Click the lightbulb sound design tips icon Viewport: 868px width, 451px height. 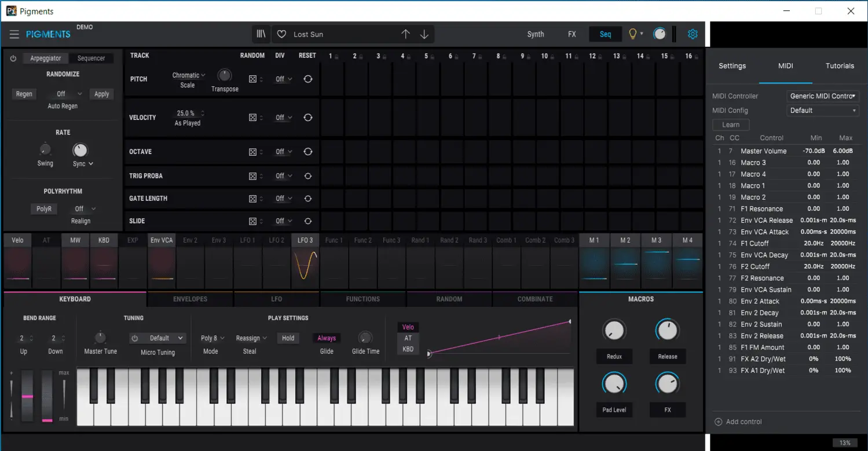coord(633,34)
